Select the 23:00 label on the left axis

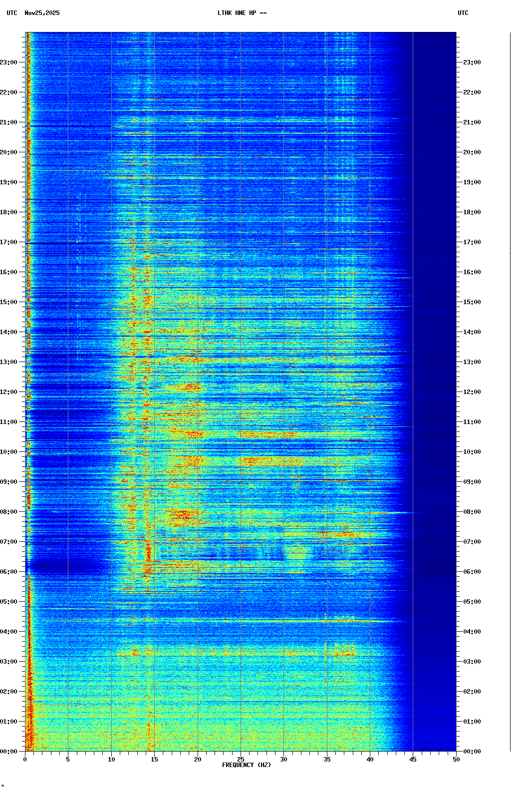[x=9, y=62]
